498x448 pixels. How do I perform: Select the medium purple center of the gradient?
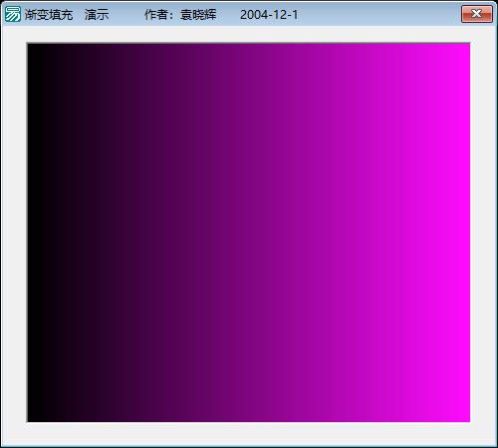pyautogui.click(x=249, y=232)
